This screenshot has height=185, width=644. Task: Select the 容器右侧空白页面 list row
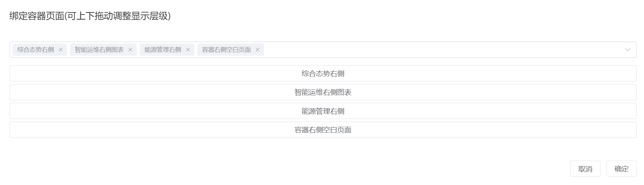tap(323, 130)
